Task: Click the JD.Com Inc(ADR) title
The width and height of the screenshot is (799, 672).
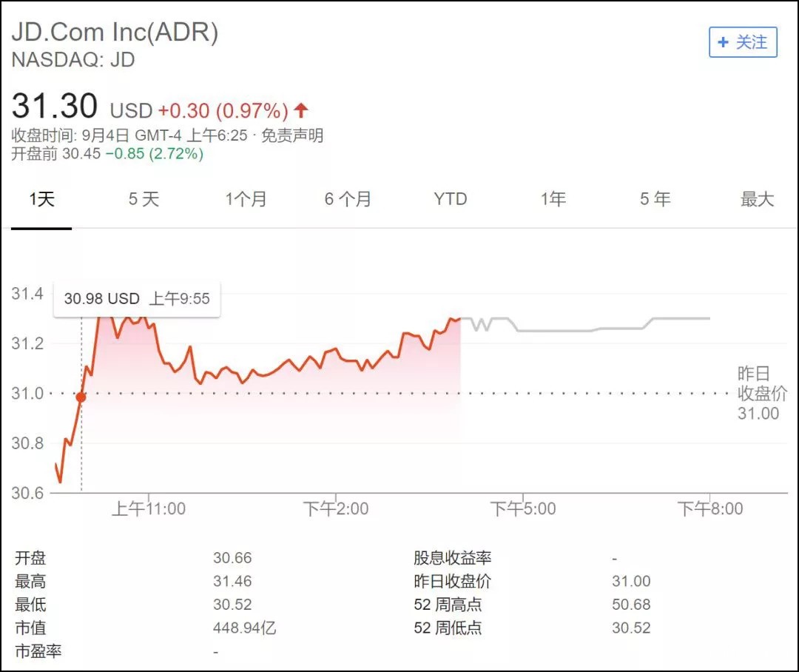Action: [x=115, y=33]
